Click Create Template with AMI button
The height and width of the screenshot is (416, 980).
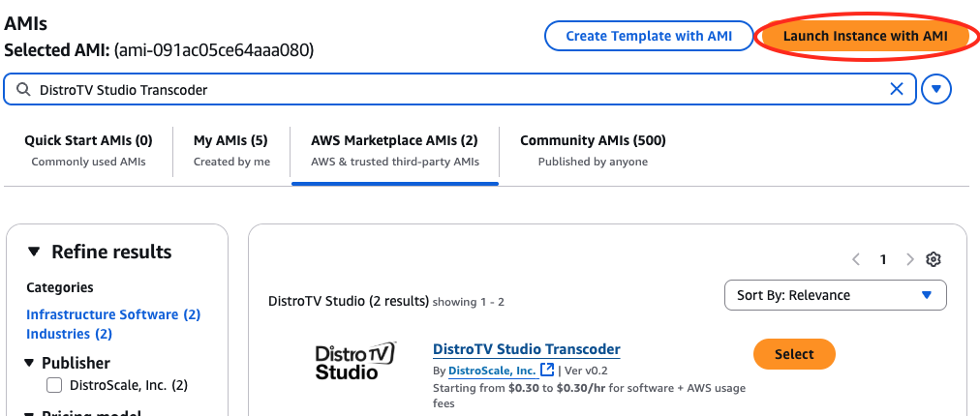point(648,36)
